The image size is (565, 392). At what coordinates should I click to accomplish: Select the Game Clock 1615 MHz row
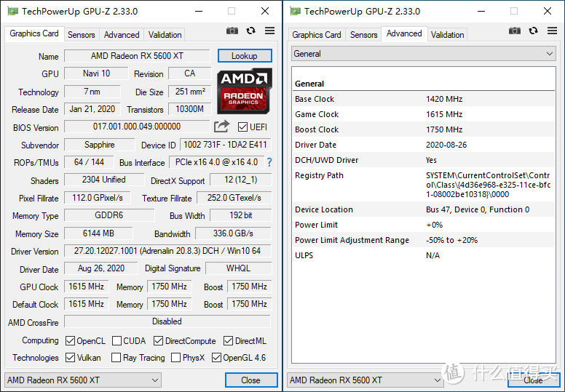click(x=424, y=114)
